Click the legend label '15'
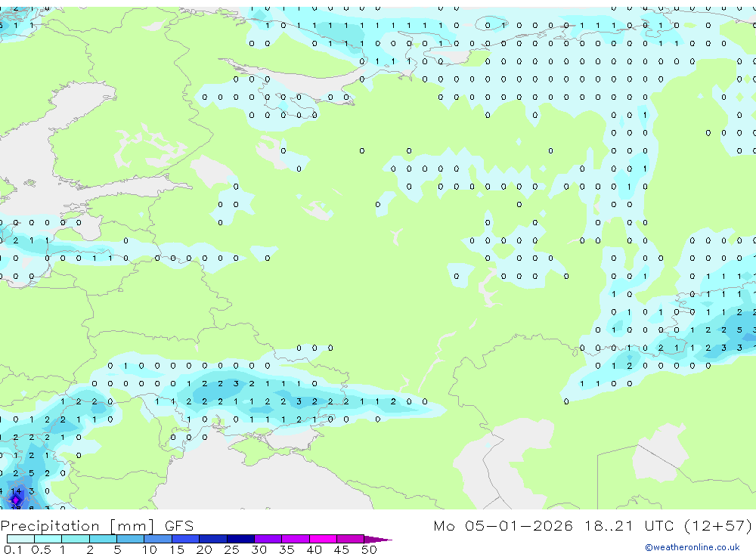 177,549
